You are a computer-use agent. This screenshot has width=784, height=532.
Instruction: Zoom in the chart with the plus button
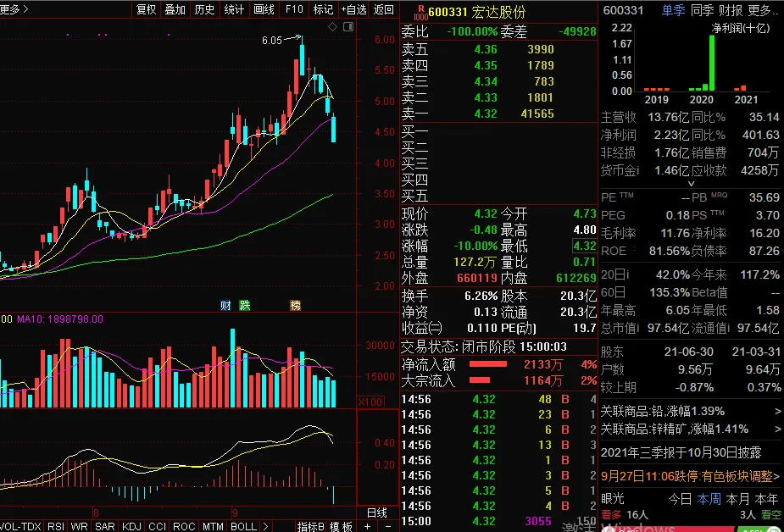click(368, 527)
